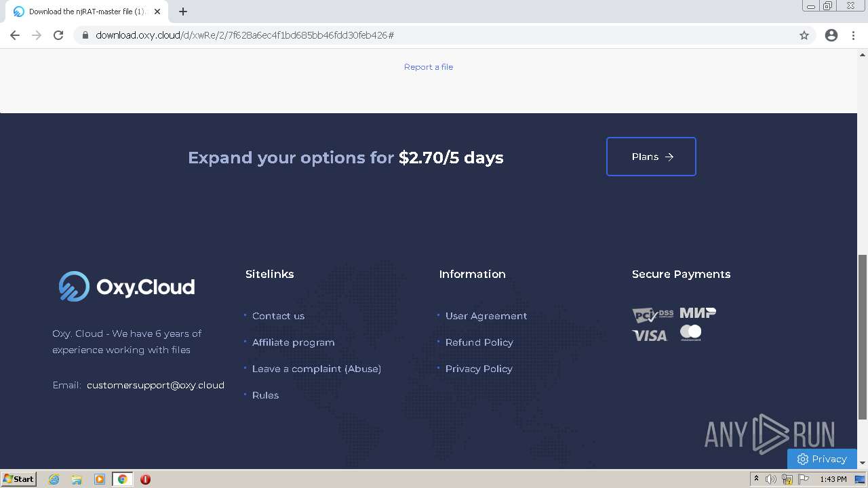The image size is (868, 488).
Task: Click the customersupport@oxy.cloud email address
Action: (x=155, y=385)
